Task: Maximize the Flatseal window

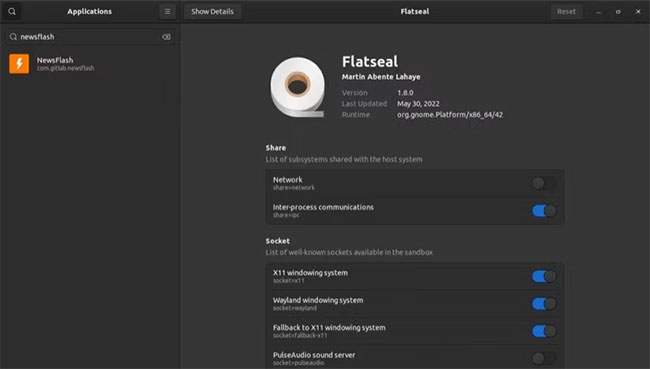Action: (x=618, y=12)
